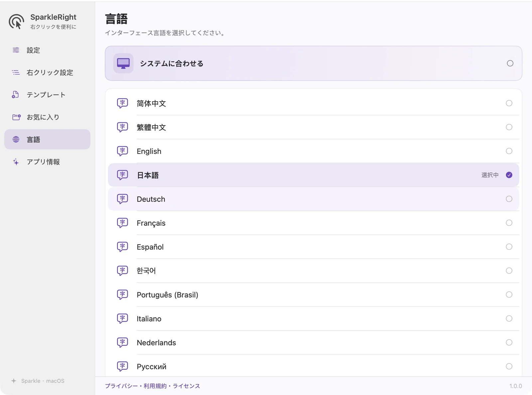Click the SparkleRight cursor logo icon
Screen dimensions: 532x395
click(16, 22)
